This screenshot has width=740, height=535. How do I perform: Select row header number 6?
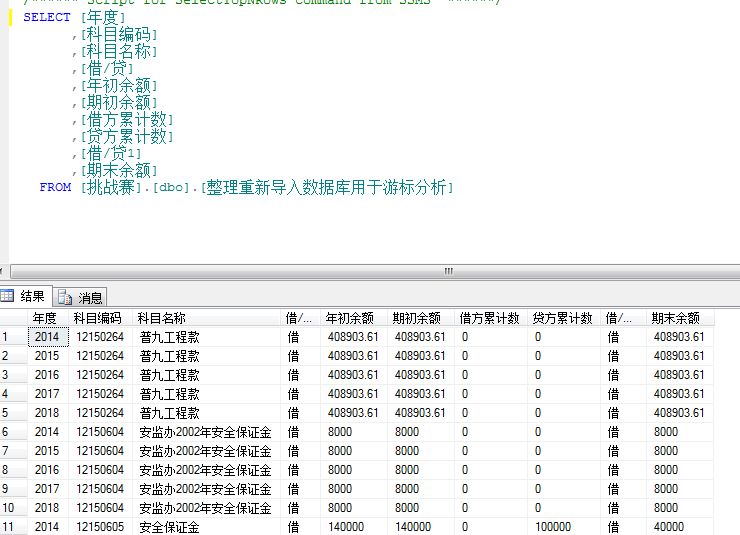pos(13,432)
